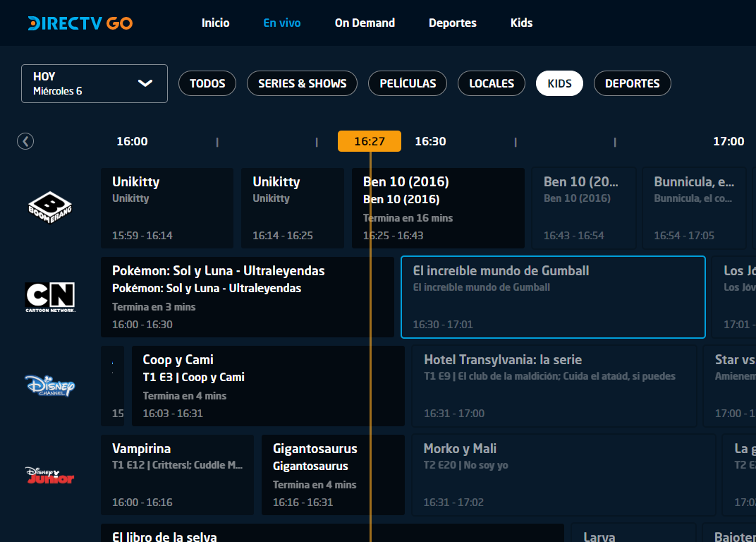Open Morko y Mali T2 E20
The width and height of the screenshot is (756, 542).
point(564,475)
